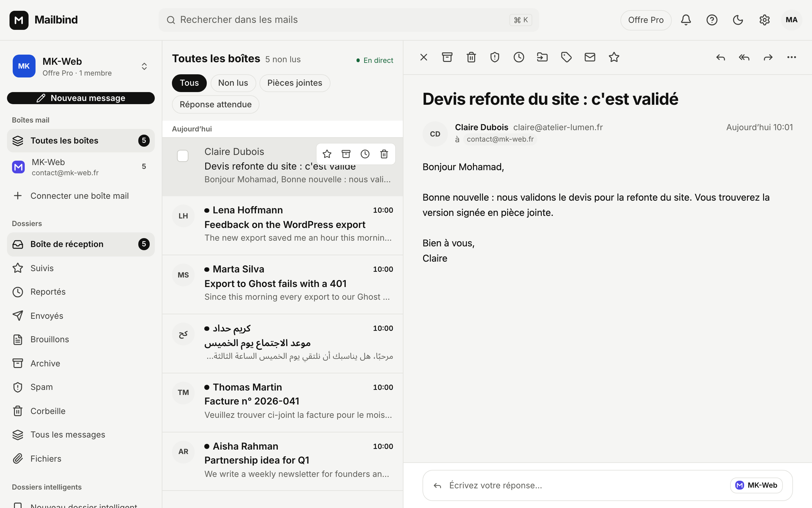
Task: Mark email unread with envelope icon
Action: 590,57
